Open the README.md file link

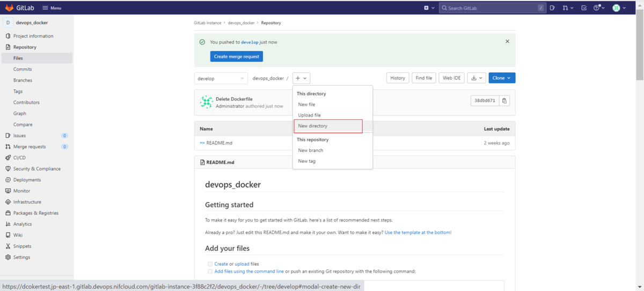(x=219, y=143)
